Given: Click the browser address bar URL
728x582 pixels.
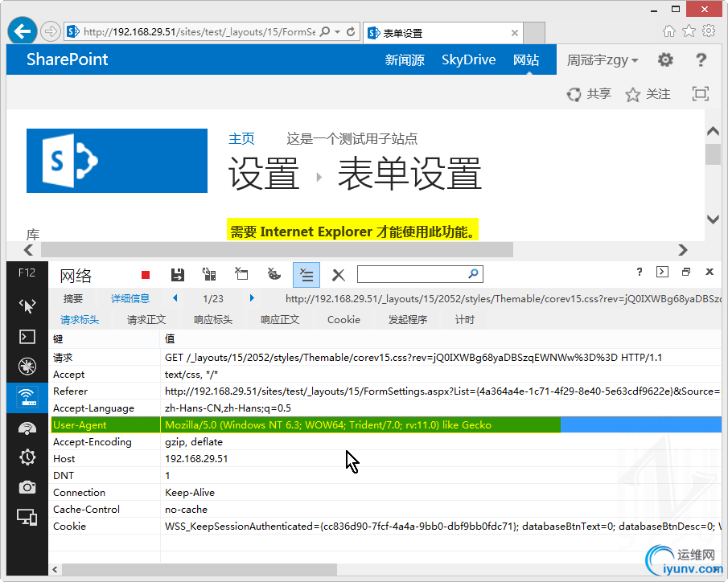Looking at the screenshot, I should 199,31.
